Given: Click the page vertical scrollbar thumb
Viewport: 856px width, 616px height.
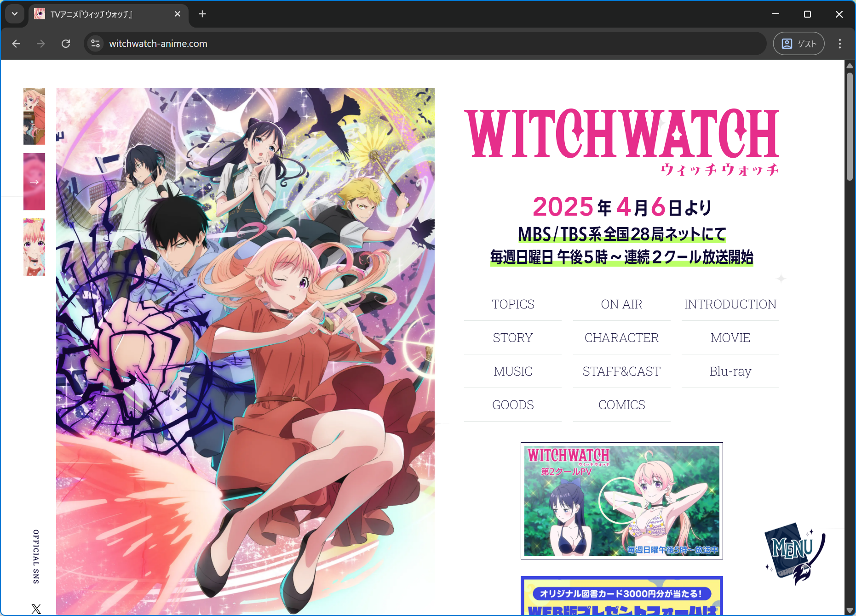Looking at the screenshot, I should coord(850,126).
